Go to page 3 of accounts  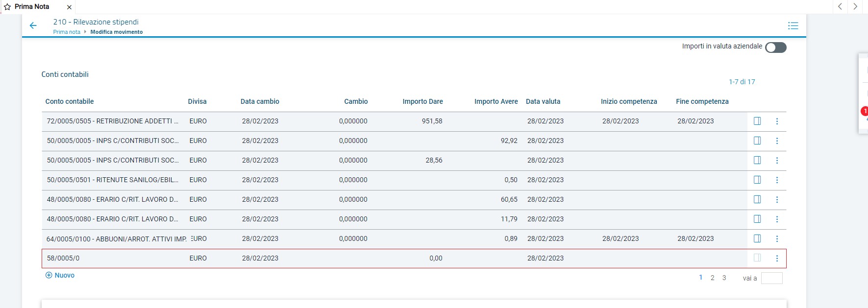(724, 278)
